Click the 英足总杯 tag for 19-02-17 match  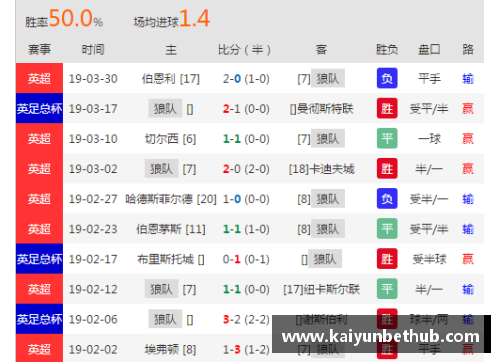point(39,259)
